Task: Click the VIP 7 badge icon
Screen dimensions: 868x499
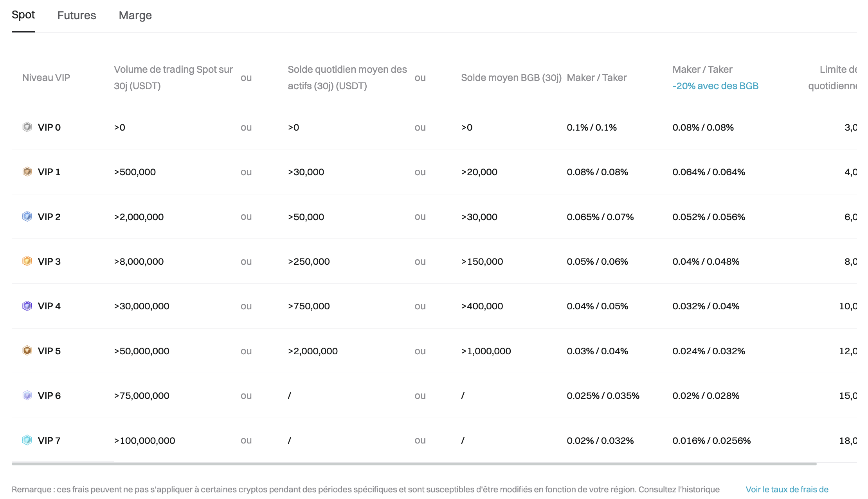Action: pos(27,440)
